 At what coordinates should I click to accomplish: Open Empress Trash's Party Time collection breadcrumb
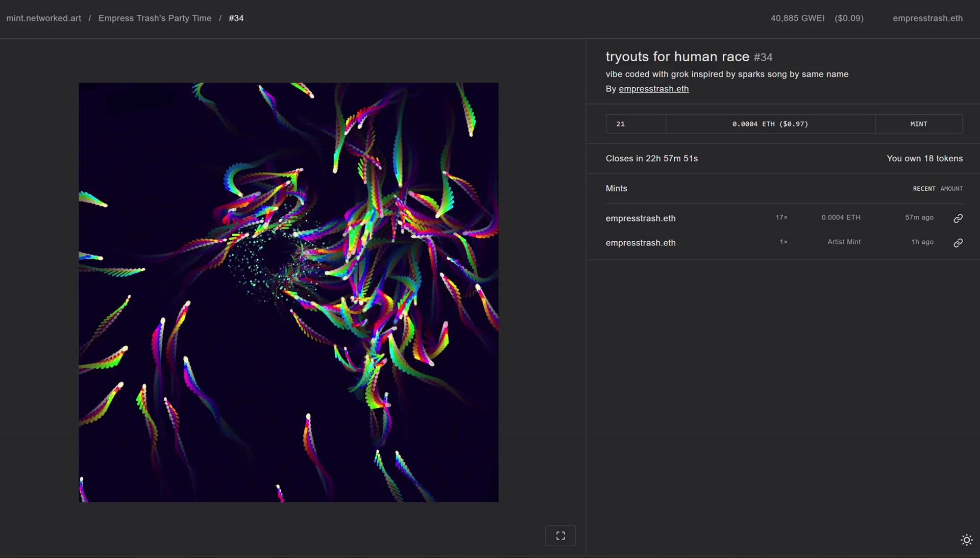tap(155, 18)
